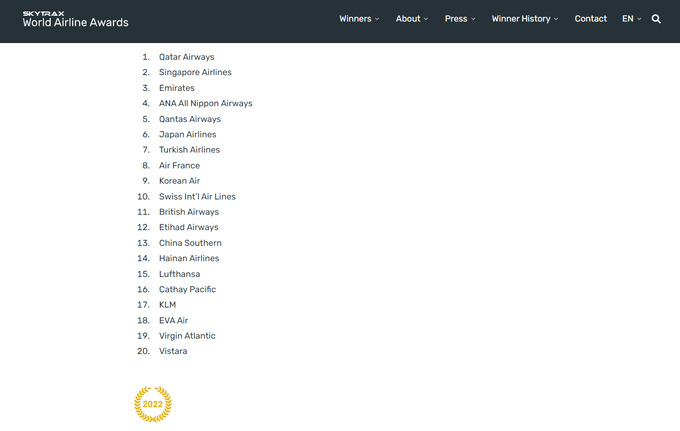Click the Skytrax World Airline Awards logo
680x431 pixels.
pos(76,19)
